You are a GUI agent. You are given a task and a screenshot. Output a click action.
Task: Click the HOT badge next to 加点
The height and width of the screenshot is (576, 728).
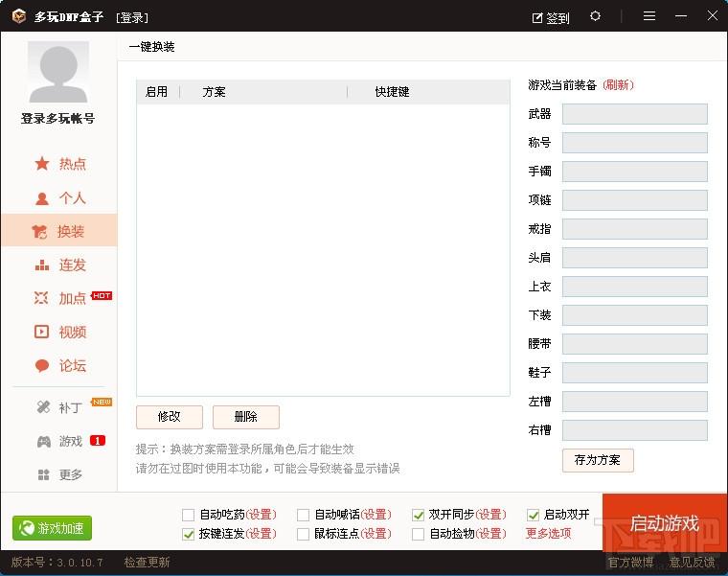pyautogui.click(x=102, y=295)
